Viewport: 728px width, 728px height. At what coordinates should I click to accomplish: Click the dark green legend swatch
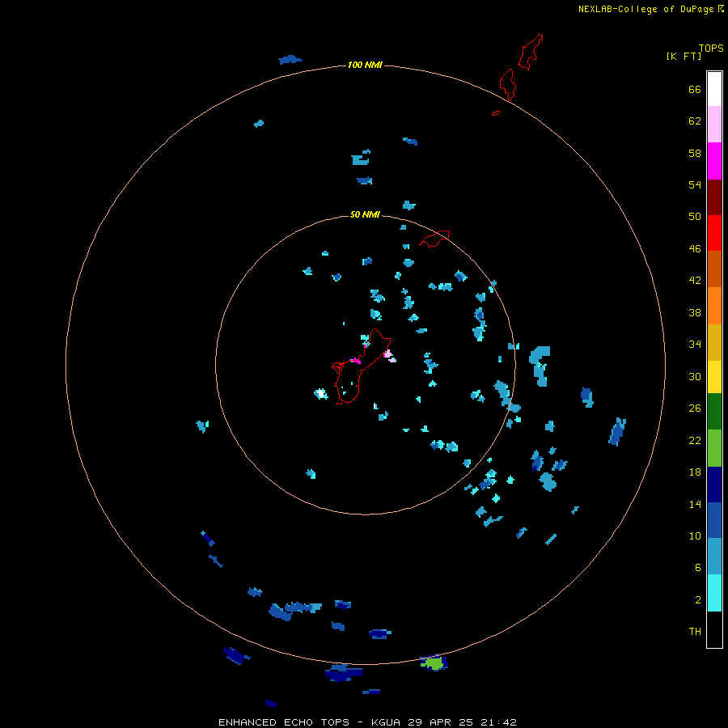[x=714, y=412]
